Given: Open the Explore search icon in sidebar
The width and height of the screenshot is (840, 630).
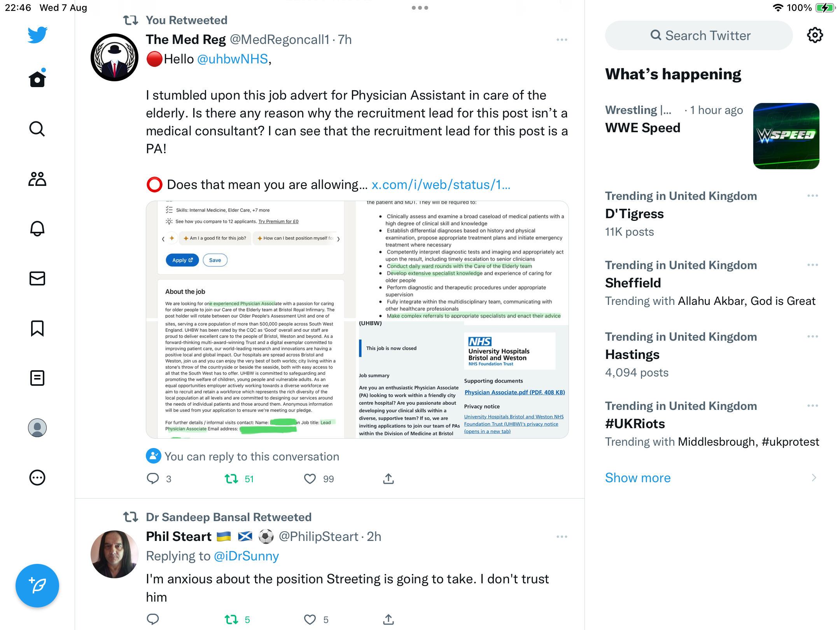Looking at the screenshot, I should point(37,129).
